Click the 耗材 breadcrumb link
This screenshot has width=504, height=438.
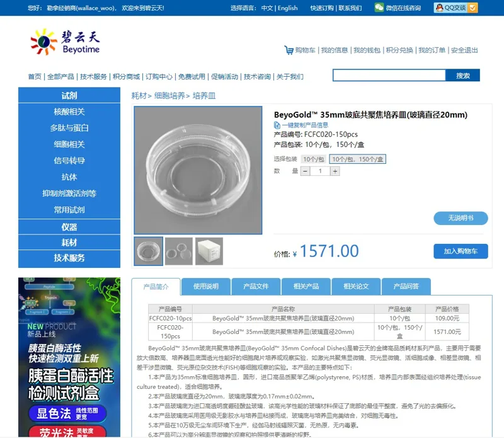[139, 96]
